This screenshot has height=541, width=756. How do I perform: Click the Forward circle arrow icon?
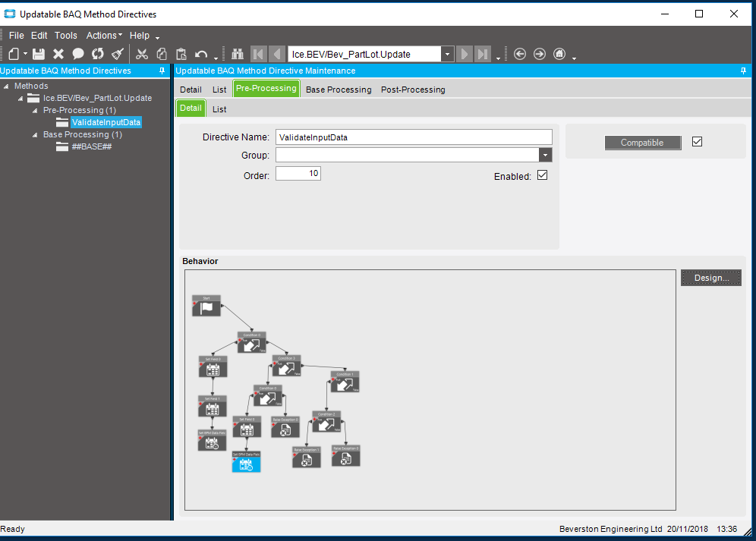(x=540, y=54)
